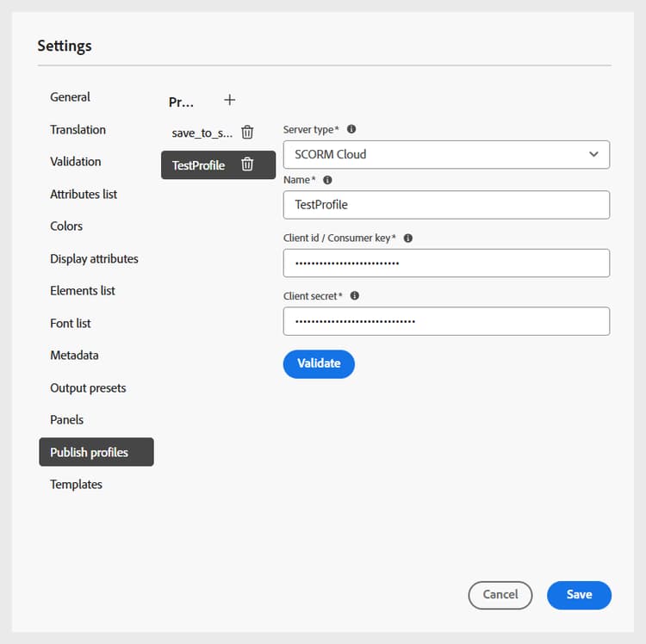646x644 pixels.
Task: Show info tooltip for Name field
Action: 327,180
